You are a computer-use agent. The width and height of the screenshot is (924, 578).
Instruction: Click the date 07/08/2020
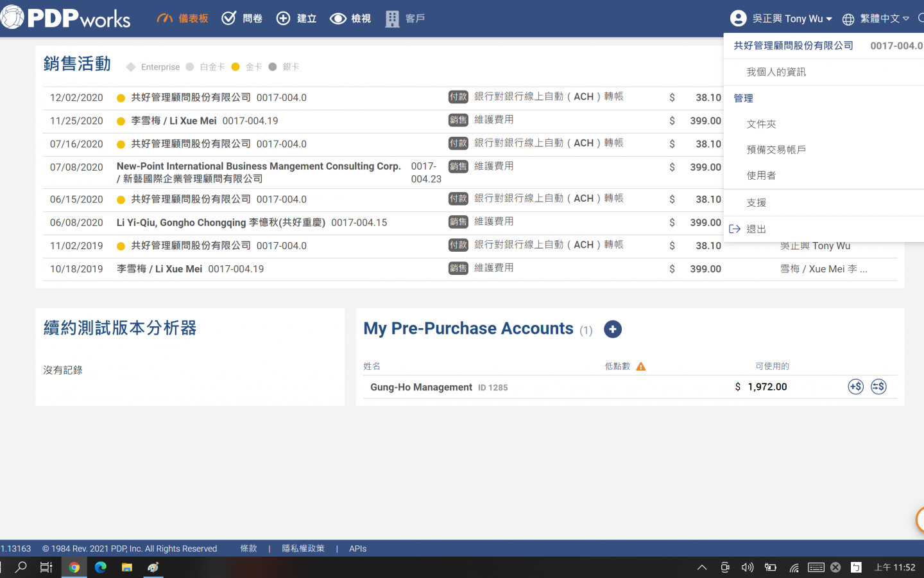(x=76, y=167)
